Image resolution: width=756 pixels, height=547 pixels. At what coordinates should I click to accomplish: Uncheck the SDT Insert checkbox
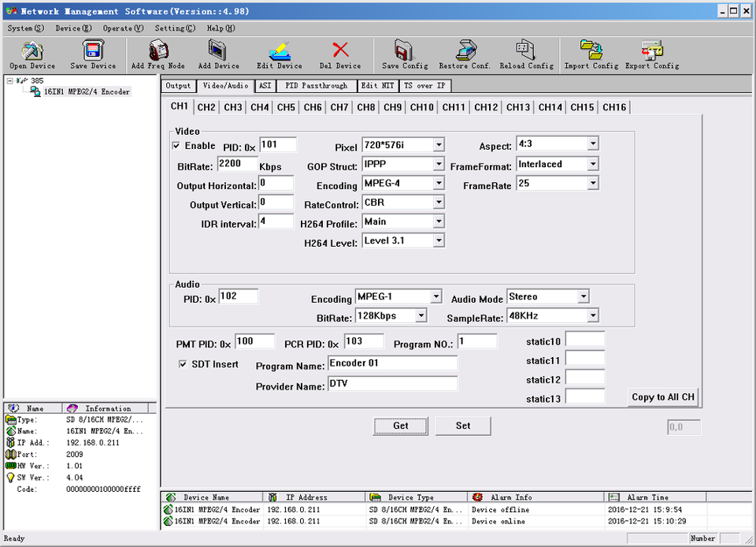point(183,364)
